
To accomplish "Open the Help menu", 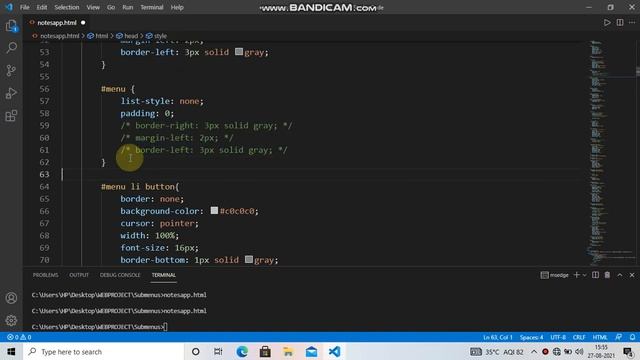I will click(x=177, y=7).
